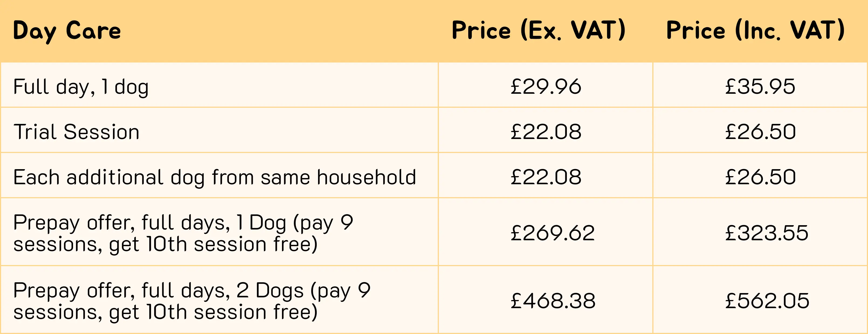Click the £35.95 price cell
The width and height of the screenshot is (868, 334).
760,86
